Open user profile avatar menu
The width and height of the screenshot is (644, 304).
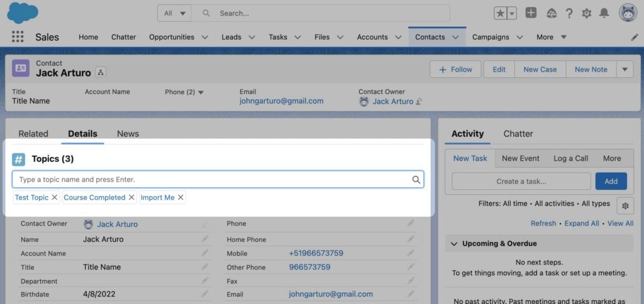(628, 13)
